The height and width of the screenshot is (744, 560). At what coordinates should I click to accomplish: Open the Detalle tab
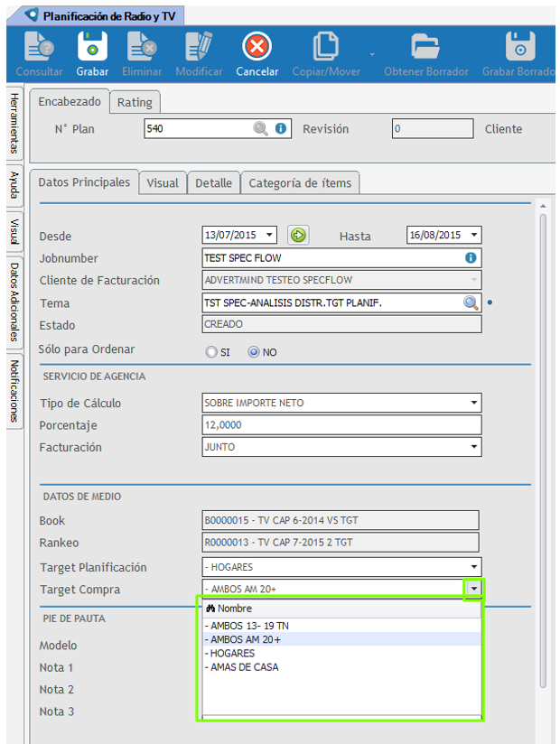[213, 183]
